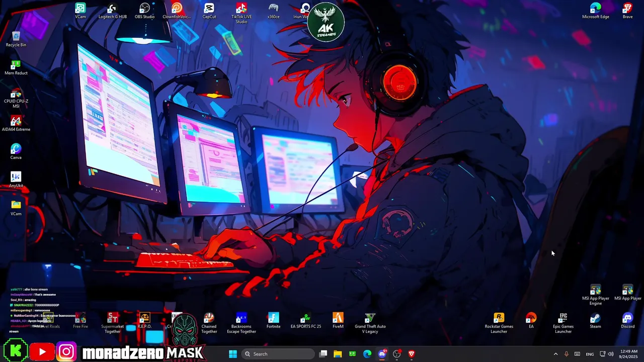This screenshot has height=362, width=644.
Task: Select the Free Fire desktop icon
Action: pos(80,321)
